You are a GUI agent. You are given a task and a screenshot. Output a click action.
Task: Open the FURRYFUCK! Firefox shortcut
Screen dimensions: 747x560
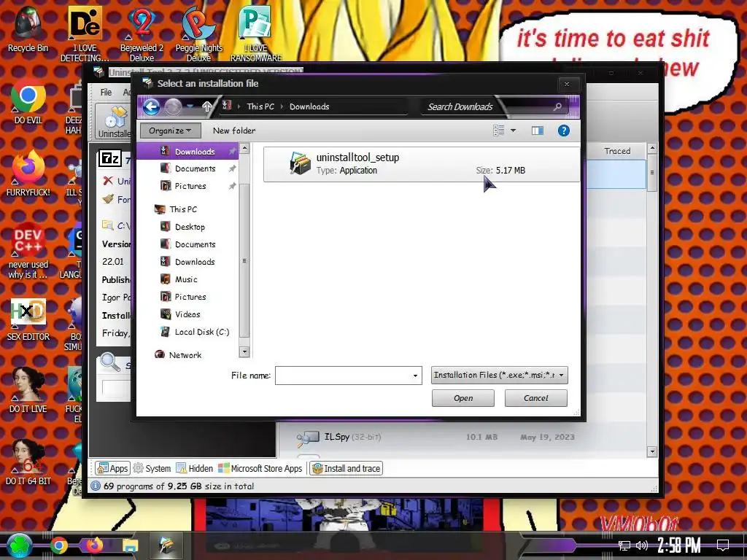pyautogui.click(x=28, y=174)
